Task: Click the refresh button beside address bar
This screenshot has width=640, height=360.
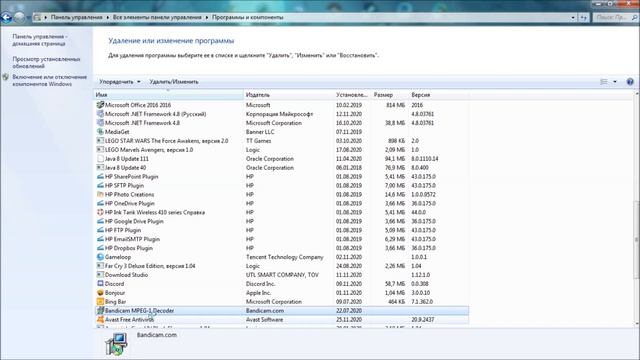Action: tap(584, 18)
